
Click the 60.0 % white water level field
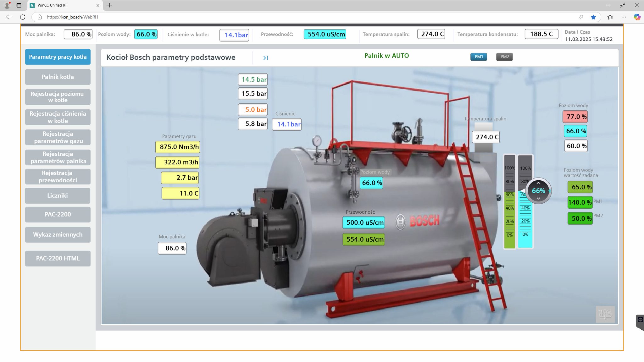[576, 146]
